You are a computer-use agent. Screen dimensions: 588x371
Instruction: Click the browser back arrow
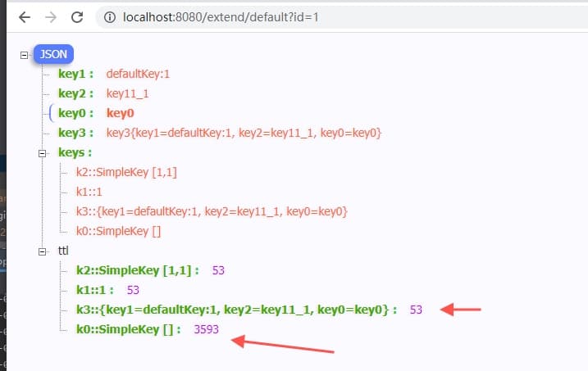coord(25,16)
